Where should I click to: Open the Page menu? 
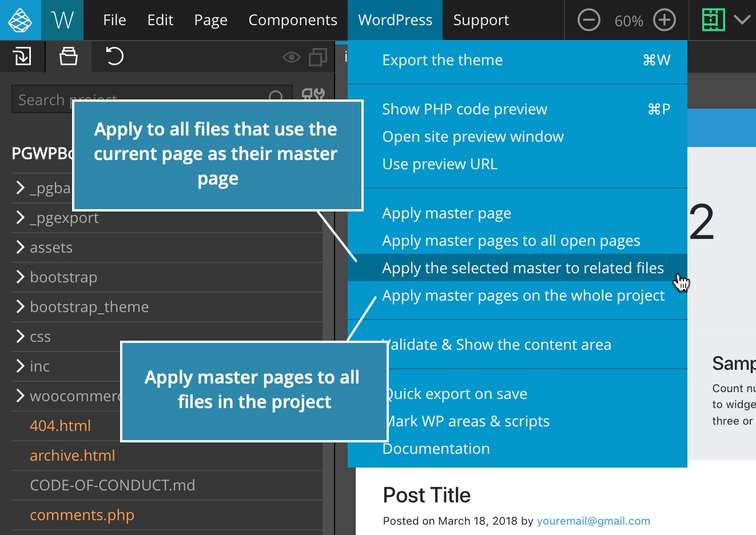[211, 20]
